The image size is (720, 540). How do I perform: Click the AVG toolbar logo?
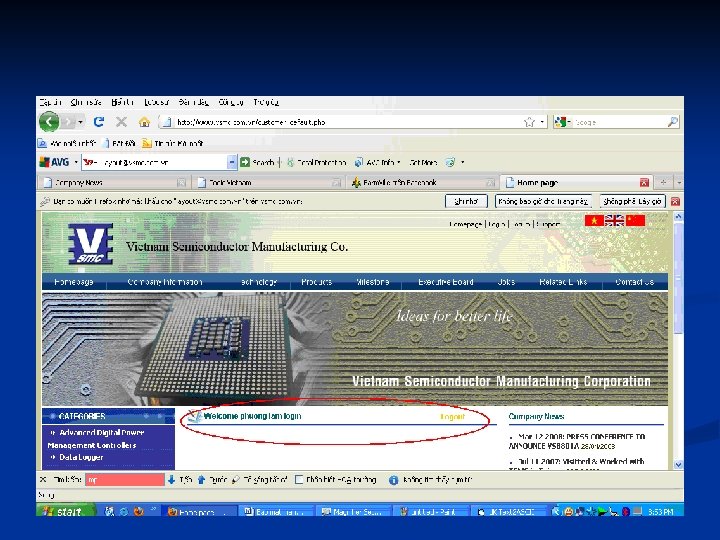[x=54, y=162]
